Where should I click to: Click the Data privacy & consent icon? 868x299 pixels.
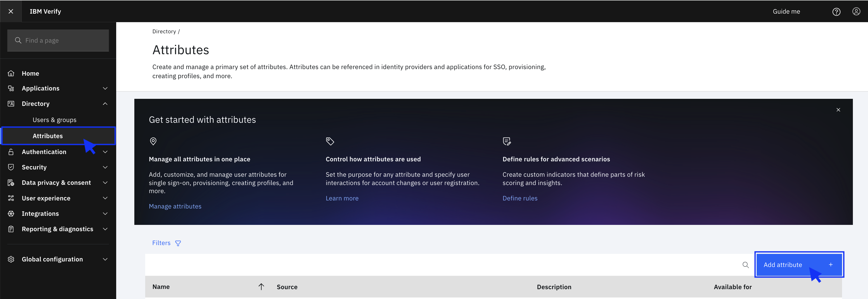[x=11, y=183]
